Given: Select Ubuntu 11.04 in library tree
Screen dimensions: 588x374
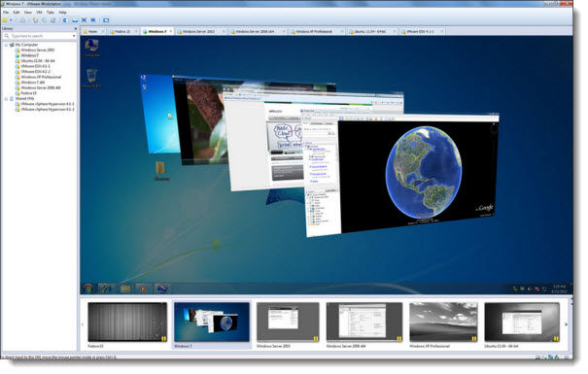Looking at the screenshot, I should point(35,60).
